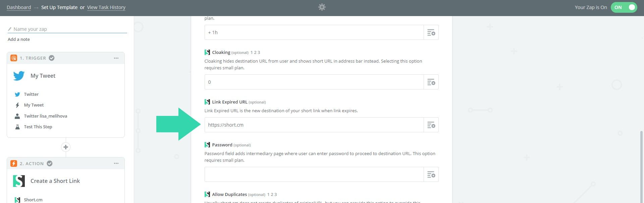Insert a field into Link Expired URL
The width and height of the screenshot is (644, 203).
(x=431, y=125)
